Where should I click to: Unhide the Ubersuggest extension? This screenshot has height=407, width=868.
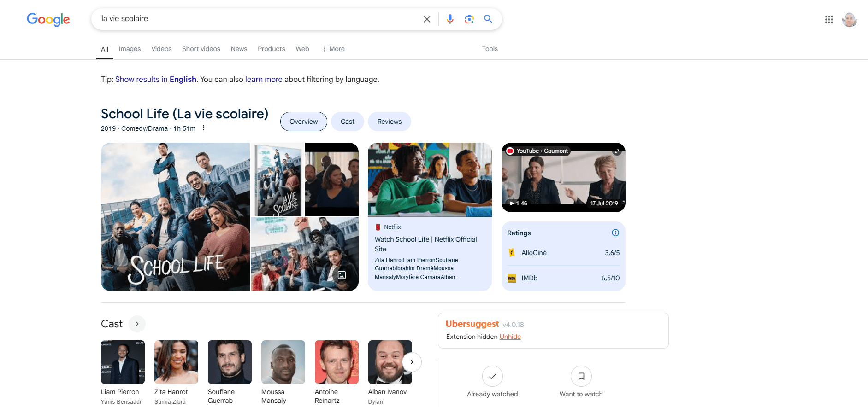510,337
